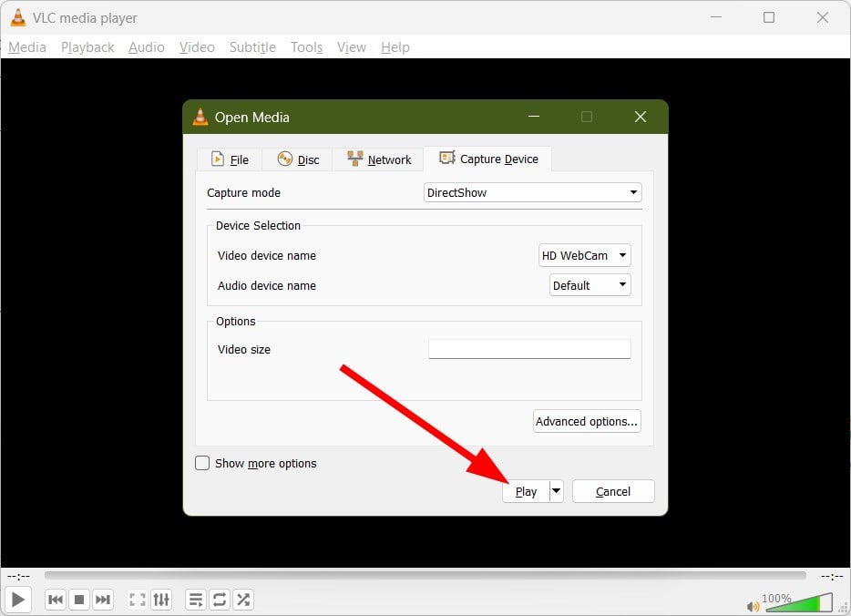Mute audio via the speaker icon
The width and height of the screenshot is (851, 616).
[x=753, y=606]
